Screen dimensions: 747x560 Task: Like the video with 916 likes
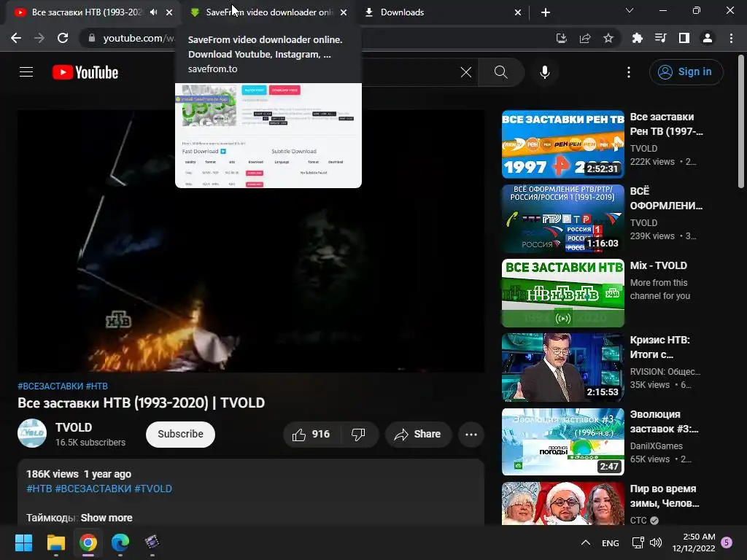[x=311, y=435]
